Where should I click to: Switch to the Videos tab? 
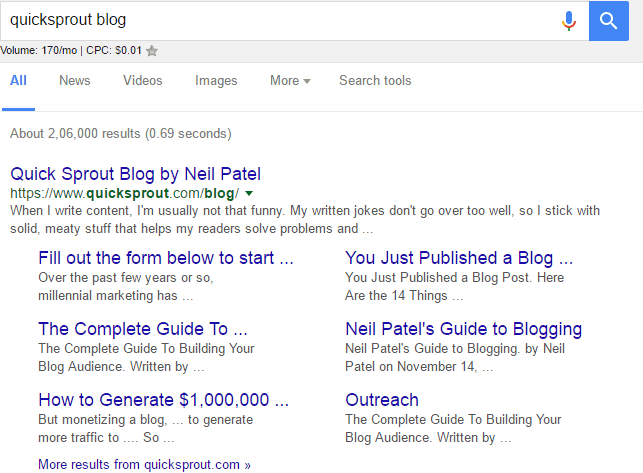(143, 80)
